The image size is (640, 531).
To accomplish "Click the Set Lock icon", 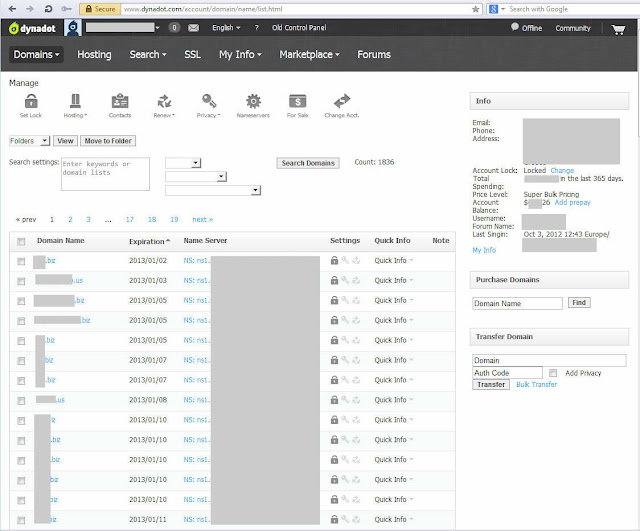I will click(x=31, y=101).
